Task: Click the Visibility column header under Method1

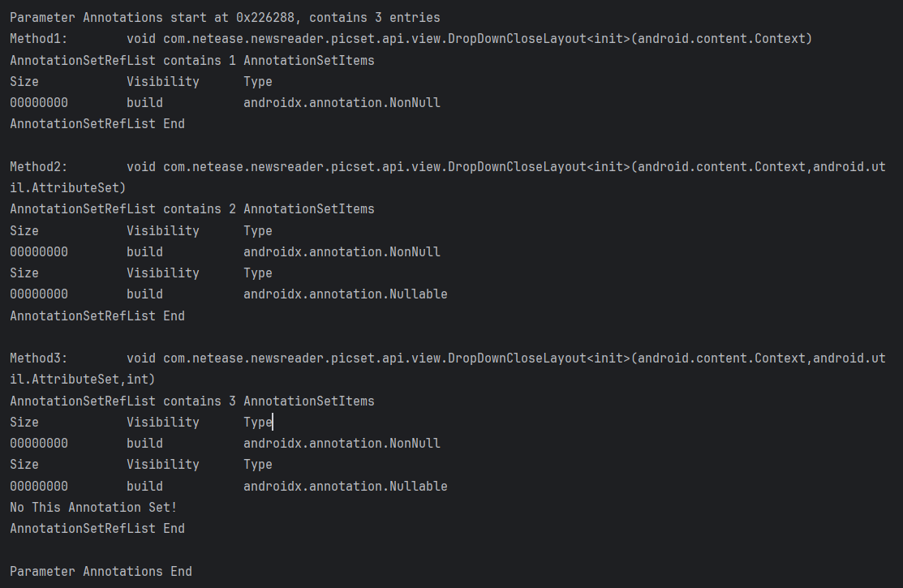Action: click(163, 81)
